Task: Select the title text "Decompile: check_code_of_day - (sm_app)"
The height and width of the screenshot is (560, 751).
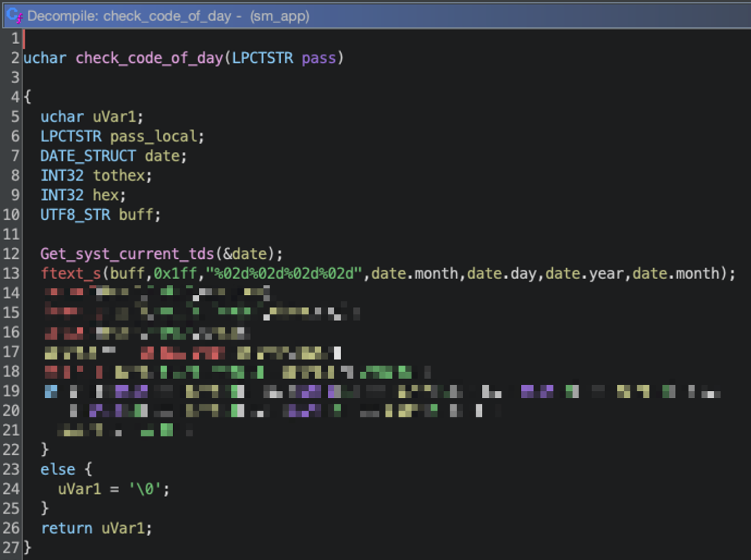Action: [x=168, y=16]
